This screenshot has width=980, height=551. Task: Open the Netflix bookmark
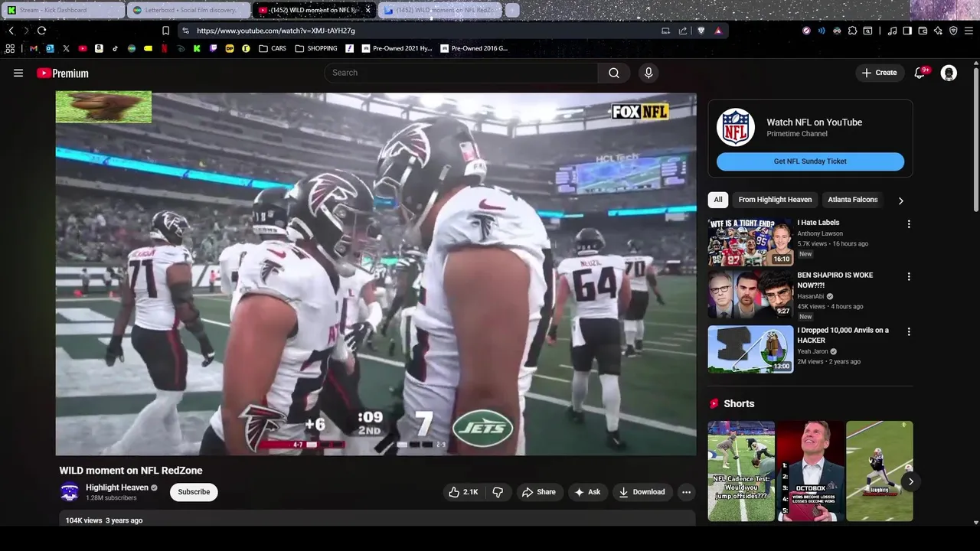[x=165, y=48]
